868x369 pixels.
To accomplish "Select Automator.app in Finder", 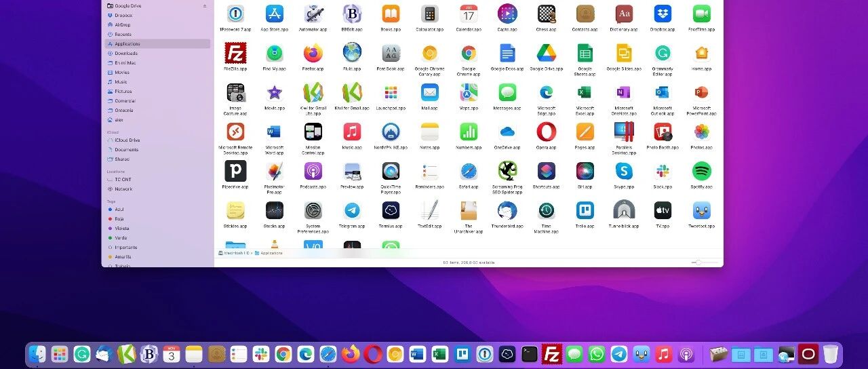I will click(x=313, y=14).
